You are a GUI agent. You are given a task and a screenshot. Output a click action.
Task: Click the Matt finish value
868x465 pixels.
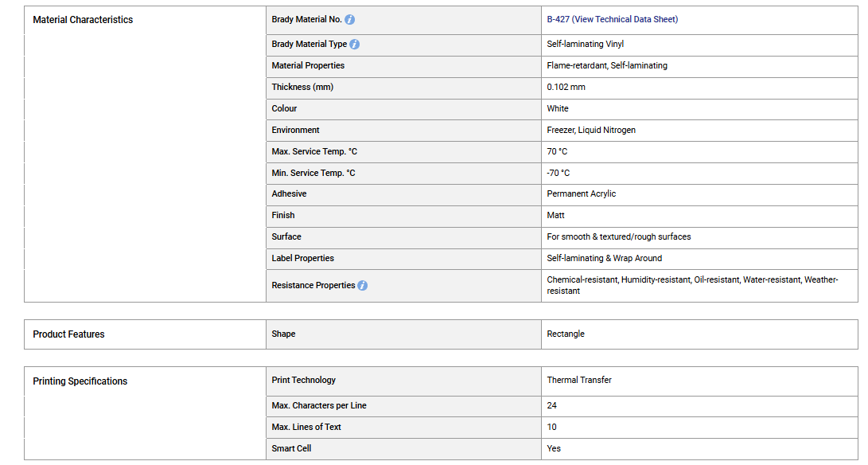(x=556, y=215)
